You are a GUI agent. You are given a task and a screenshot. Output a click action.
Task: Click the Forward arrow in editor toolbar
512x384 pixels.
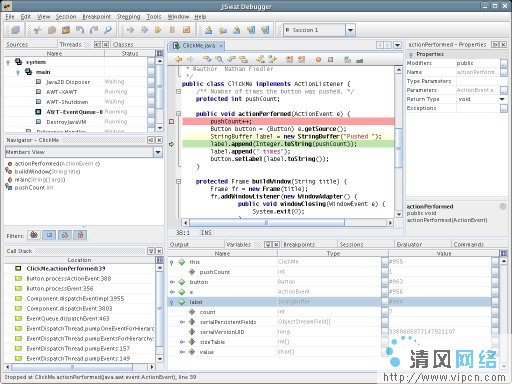pos(190,59)
